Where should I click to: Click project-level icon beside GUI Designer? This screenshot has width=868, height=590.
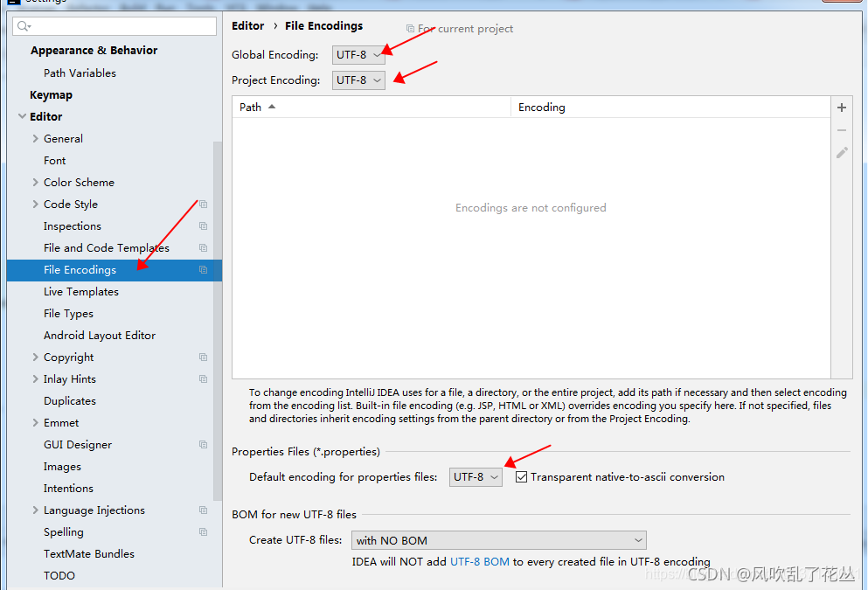pyautogui.click(x=203, y=444)
